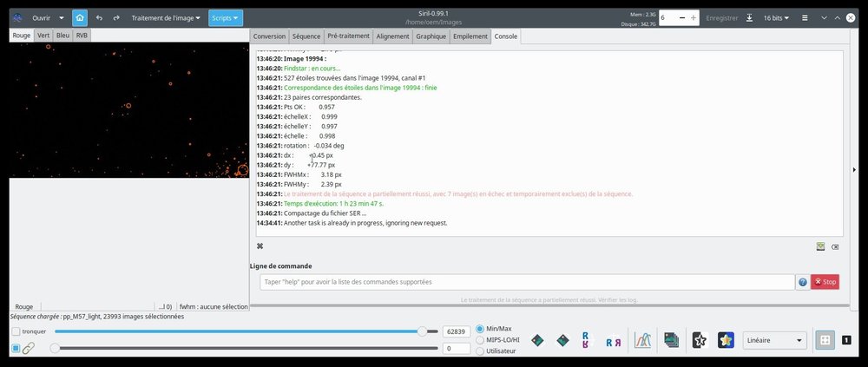
Task: Click the Siril logo icon in header
Action: (17, 17)
